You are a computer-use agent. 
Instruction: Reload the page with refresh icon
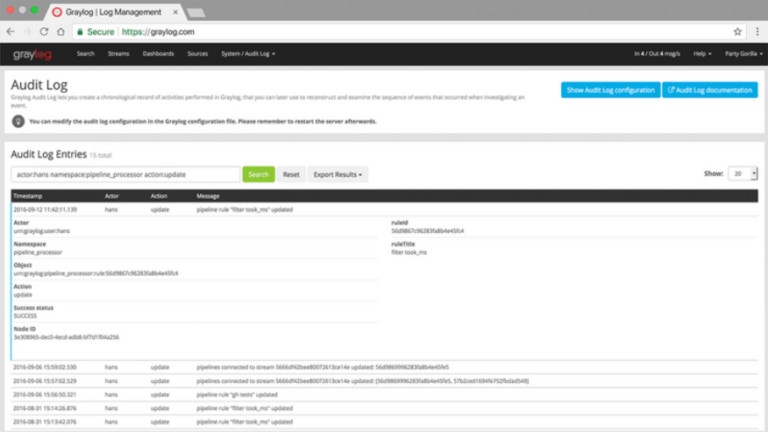(46, 32)
